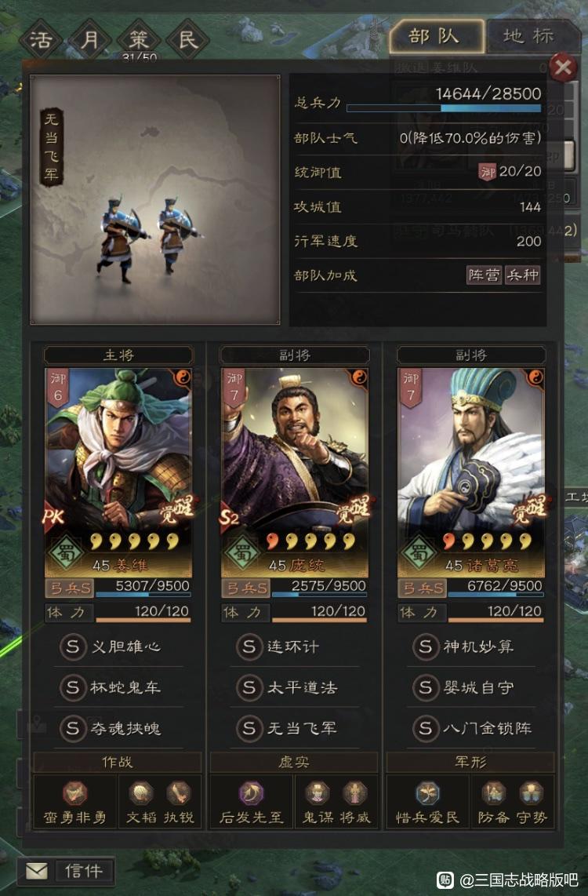Click the 总兵力 troop strength bar
This screenshot has height=896, width=588.
point(444,108)
